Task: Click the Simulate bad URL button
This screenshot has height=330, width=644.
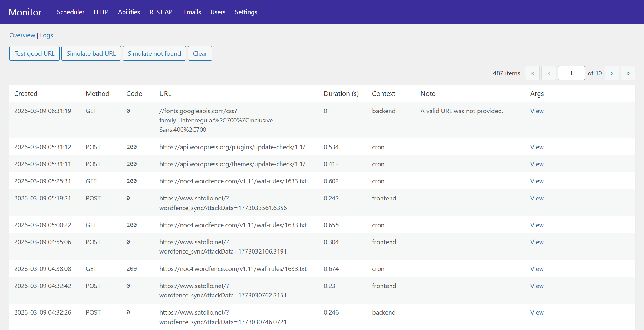Action: pos(91,53)
